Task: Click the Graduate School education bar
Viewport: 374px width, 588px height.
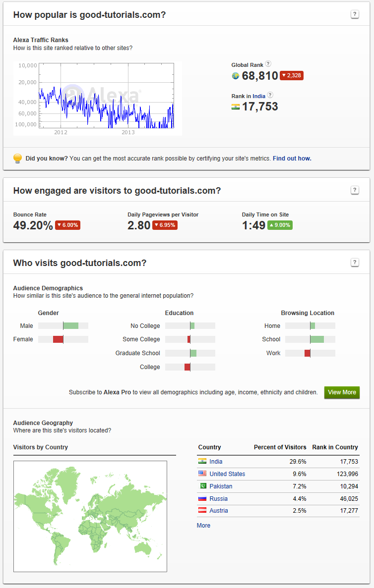Action: [190, 353]
